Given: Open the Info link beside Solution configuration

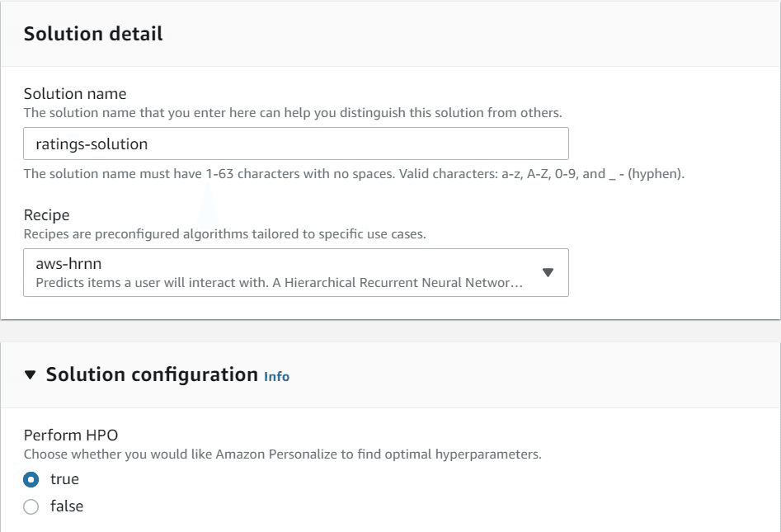Looking at the screenshot, I should 276,376.
